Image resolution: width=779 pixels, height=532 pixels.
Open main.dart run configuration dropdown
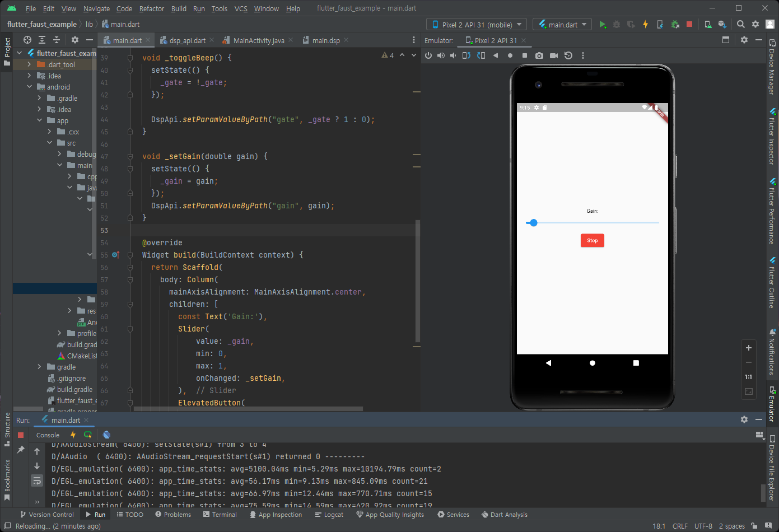[562, 25]
